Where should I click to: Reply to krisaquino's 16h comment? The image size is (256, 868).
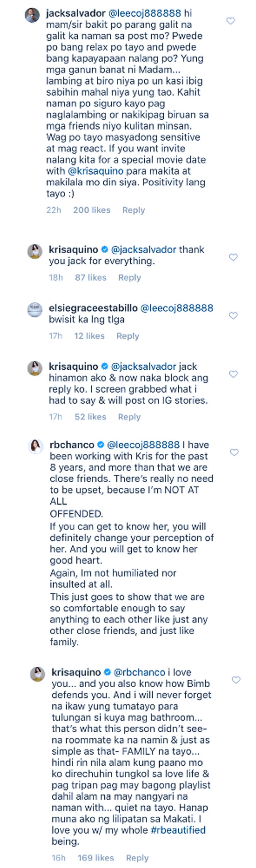137,858
